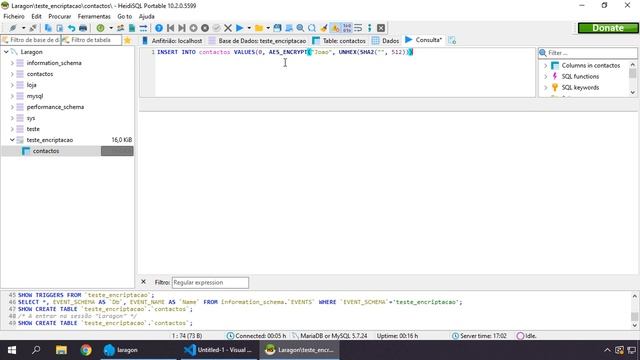640x360 pixels.
Task: Expand the SQL functions helper node
Action: pyautogui.click(x=546, y=76)
